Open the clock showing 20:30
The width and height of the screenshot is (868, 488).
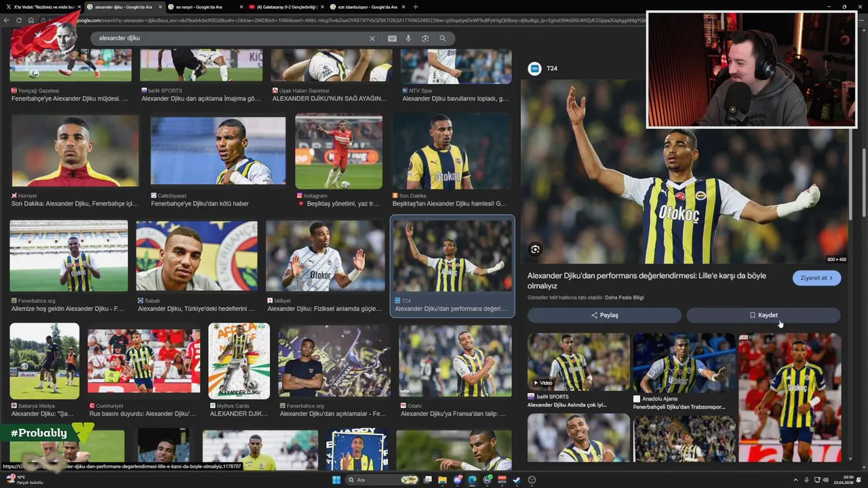point(844,480)
